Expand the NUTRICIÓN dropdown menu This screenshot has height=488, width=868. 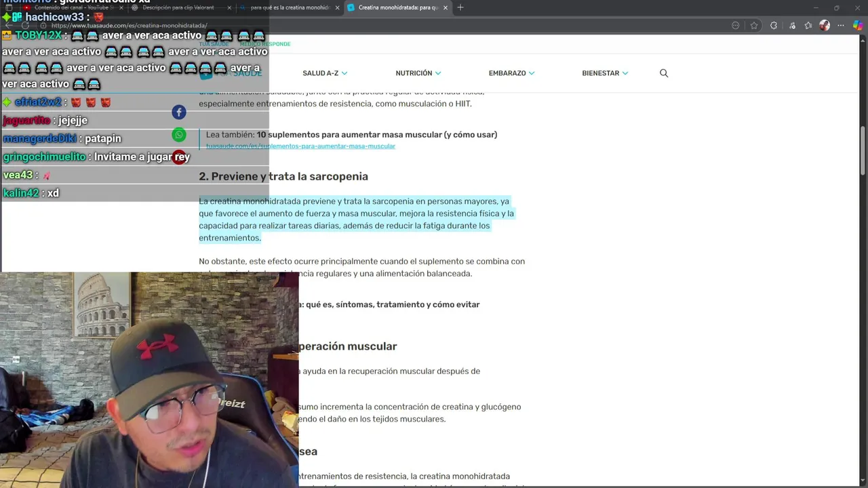pos(418,73)
